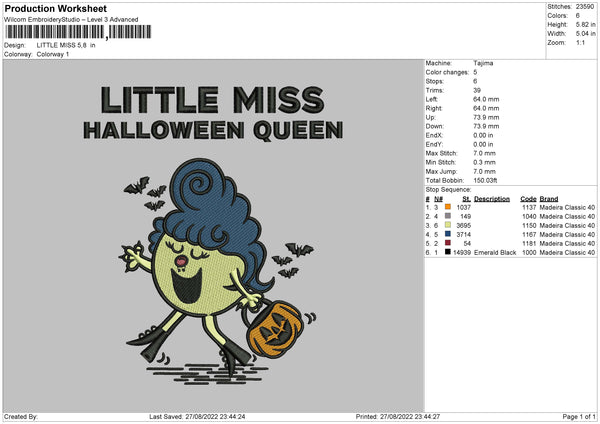Click thread code '1181'
Viewport: 600px width, 424px height.
coord(529,243)
